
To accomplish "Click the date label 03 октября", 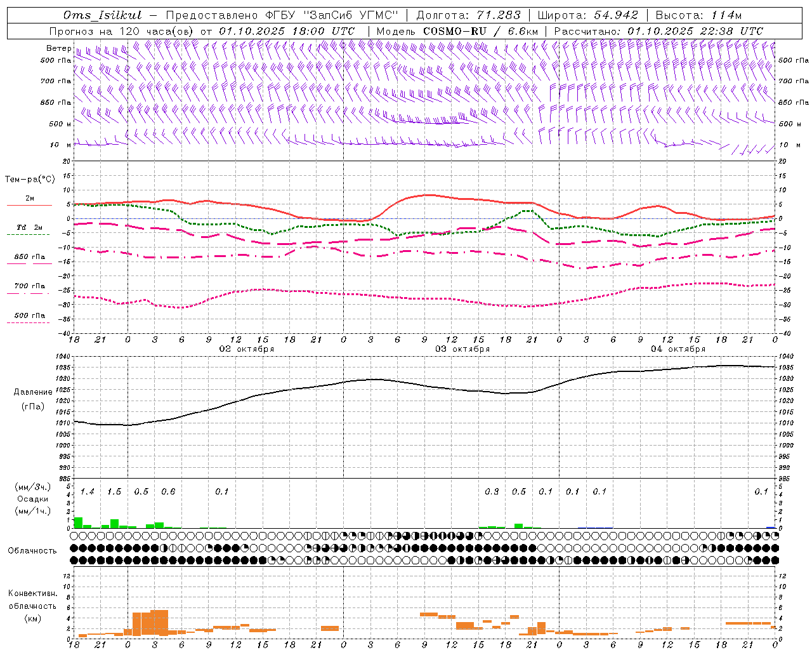I will point(462,349).
